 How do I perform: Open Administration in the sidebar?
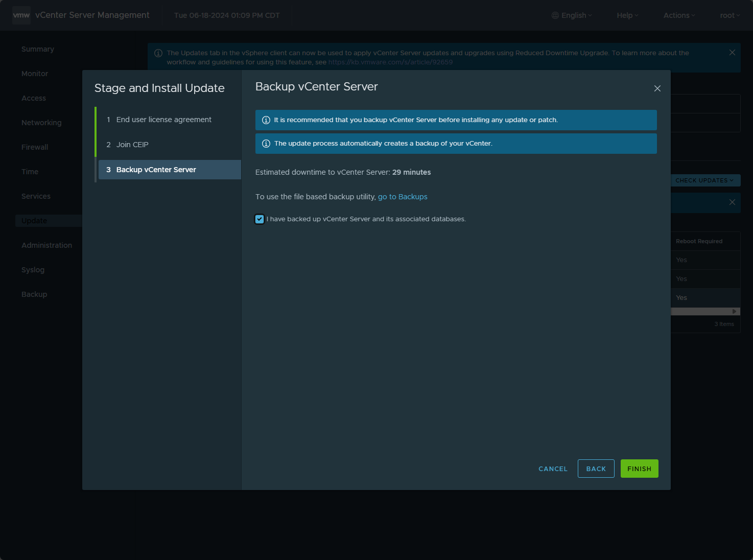coord(47,245)
